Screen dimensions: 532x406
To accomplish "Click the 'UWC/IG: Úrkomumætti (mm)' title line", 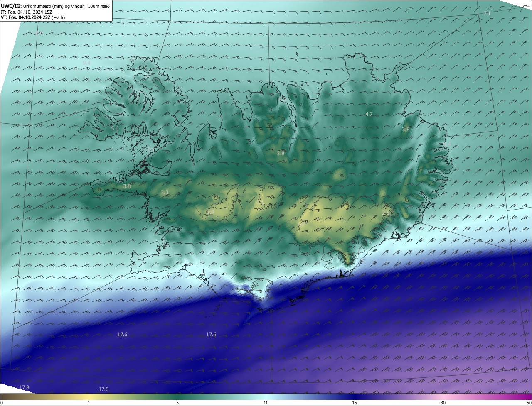I will click(55, 6).
